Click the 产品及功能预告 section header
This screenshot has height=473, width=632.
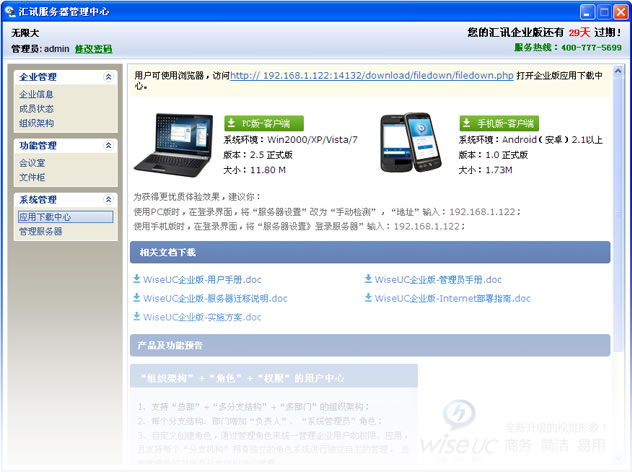coord(370,345)
